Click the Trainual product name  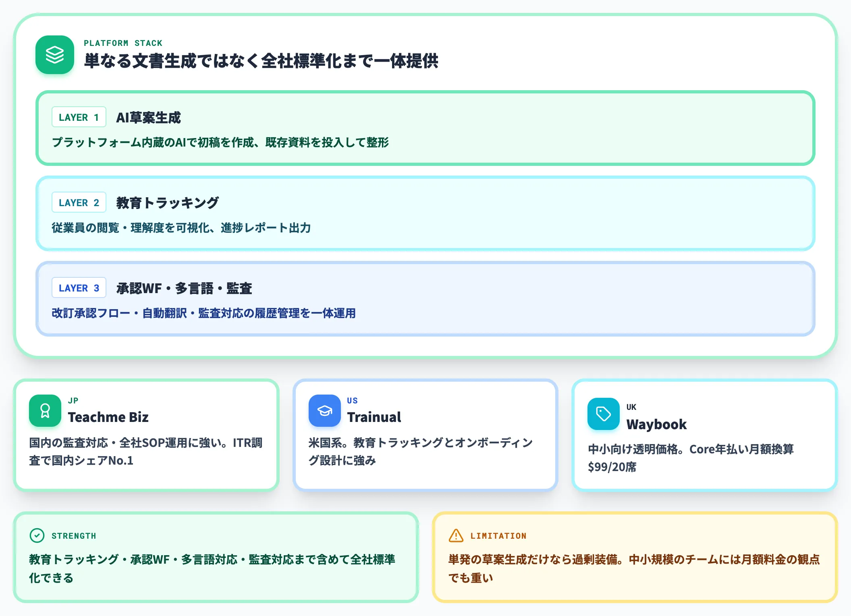click(374, 417)
